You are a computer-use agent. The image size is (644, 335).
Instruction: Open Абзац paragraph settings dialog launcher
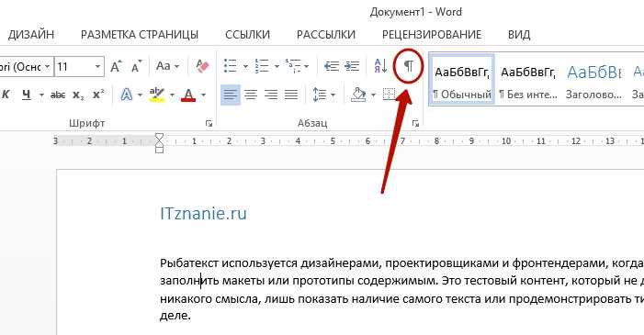pos(415,123)
